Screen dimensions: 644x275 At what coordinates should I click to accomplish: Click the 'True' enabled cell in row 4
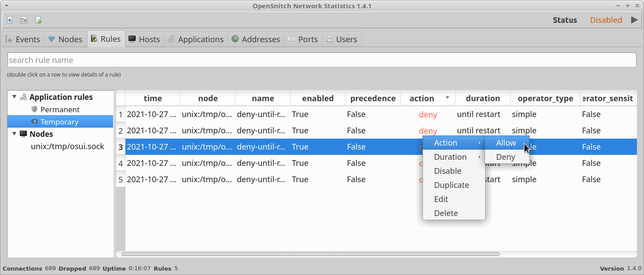point(318,163)
